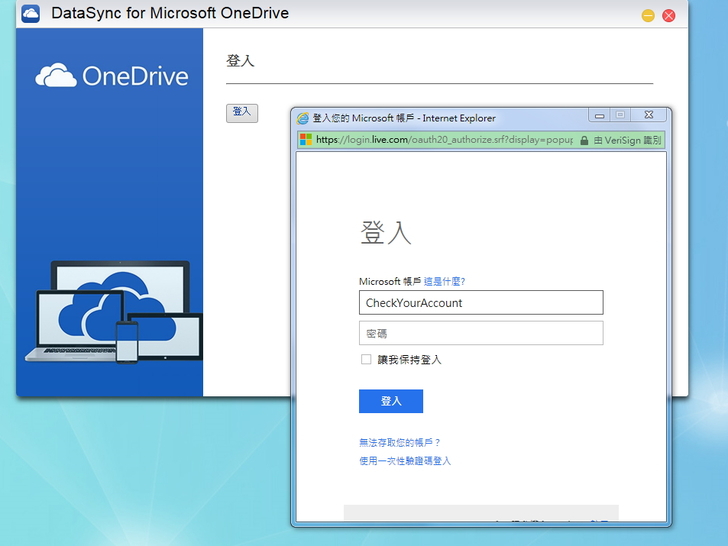Close DataSync with the red button
This screenshot has width=728, height=546.
pyautogui.click(x=669, y=15)
